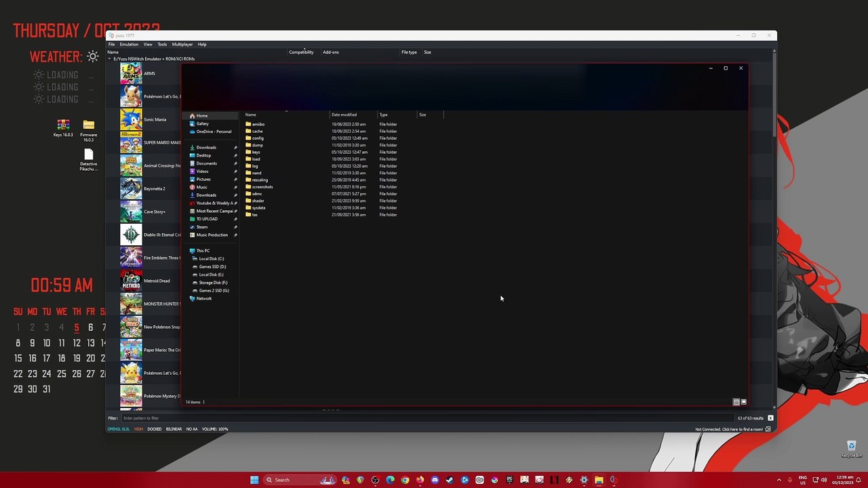This screenshot has width=868, height=488.
Task: Switch Explorer to large thumbnails view icon
Action: coord(743,402)
